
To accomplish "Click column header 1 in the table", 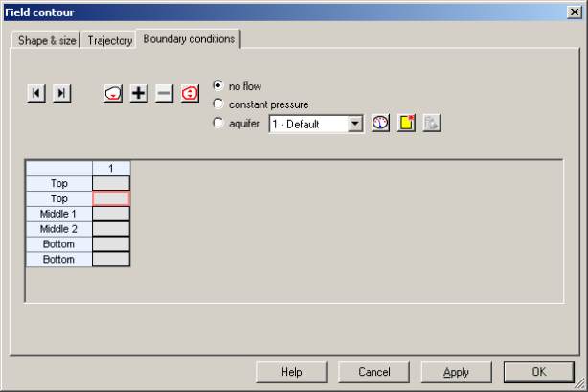I will 110,168.
